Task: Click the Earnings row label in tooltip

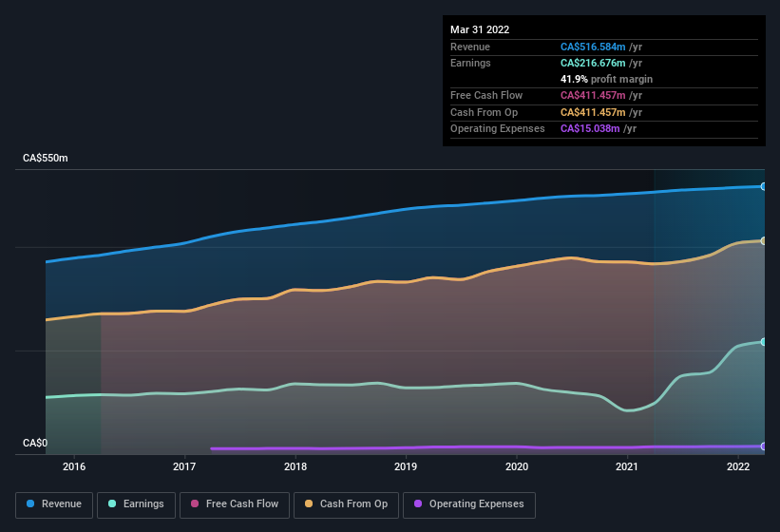Action: tap(470, 63)
